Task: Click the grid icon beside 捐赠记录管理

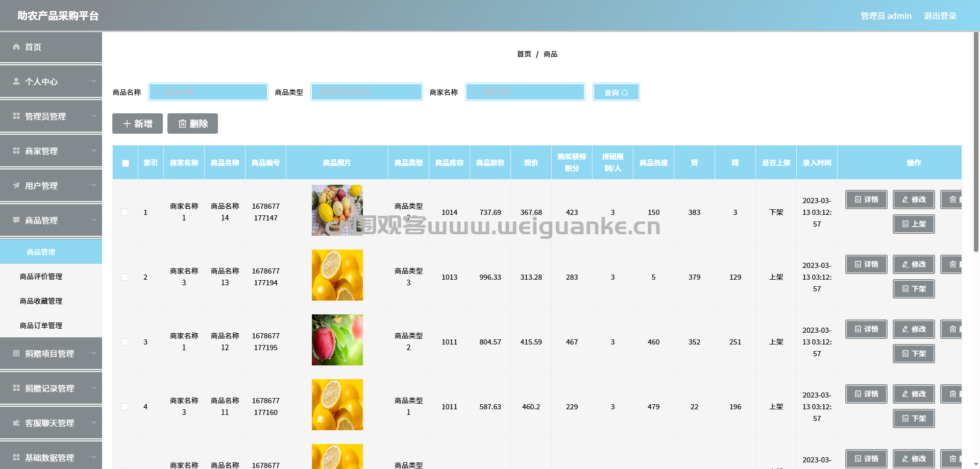Action: click(16, 388)
